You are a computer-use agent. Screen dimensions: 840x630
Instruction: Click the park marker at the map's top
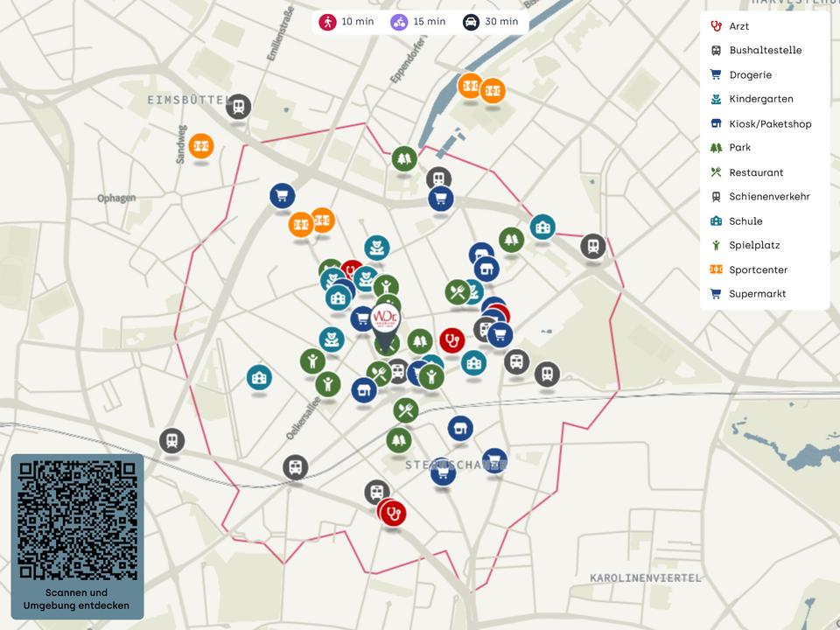(x=403, y=158)
